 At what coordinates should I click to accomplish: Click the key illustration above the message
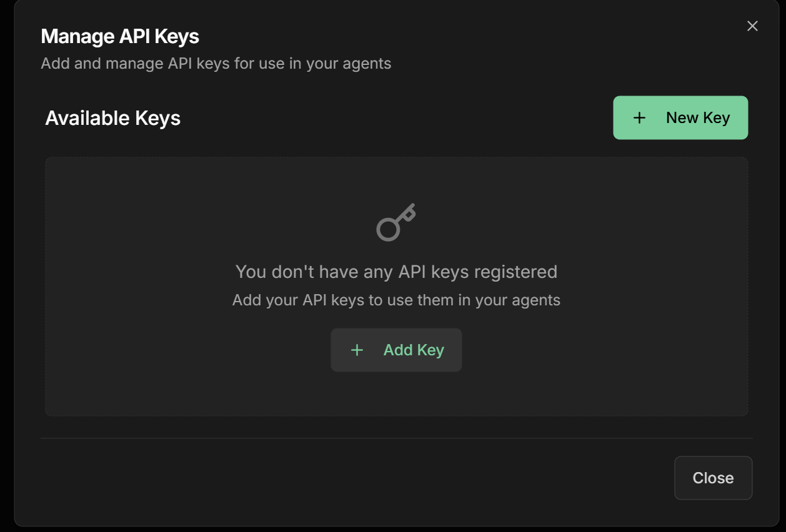point(395,223)
